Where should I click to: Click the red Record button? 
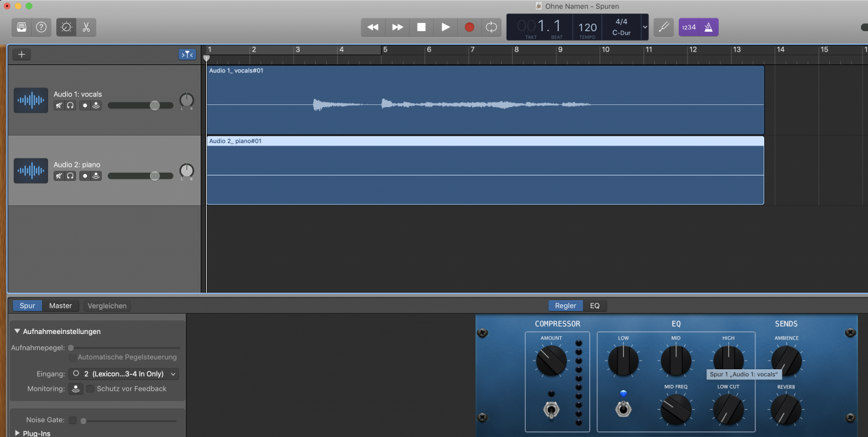(469, 27)
